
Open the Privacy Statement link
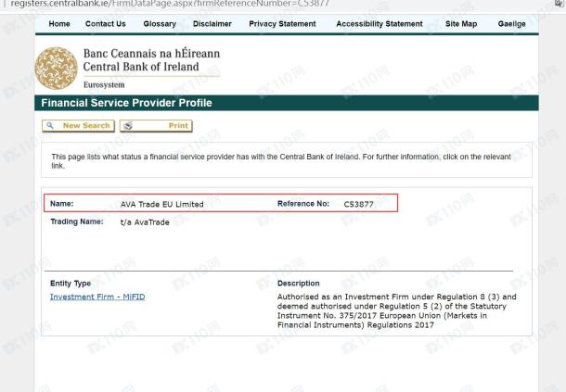282,24
